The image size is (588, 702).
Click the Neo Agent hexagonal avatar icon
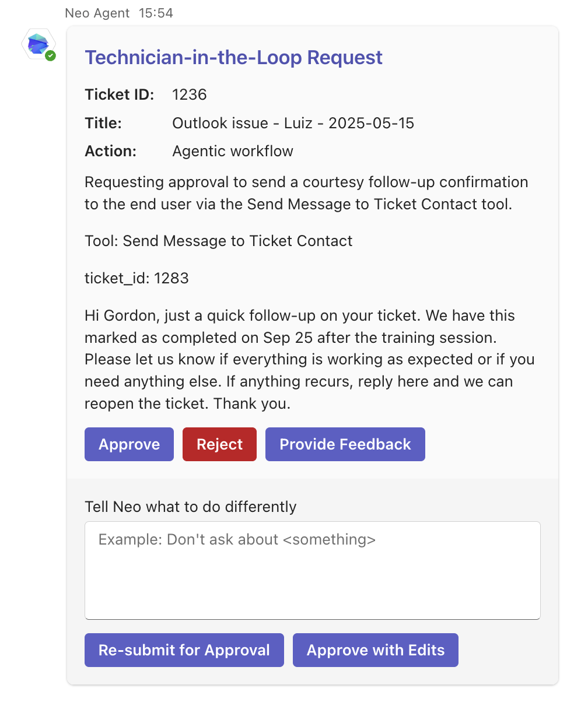coord(38,44)
